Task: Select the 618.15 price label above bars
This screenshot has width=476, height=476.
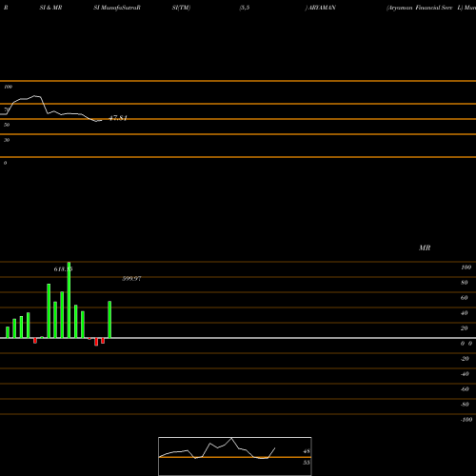Action: 63,269
